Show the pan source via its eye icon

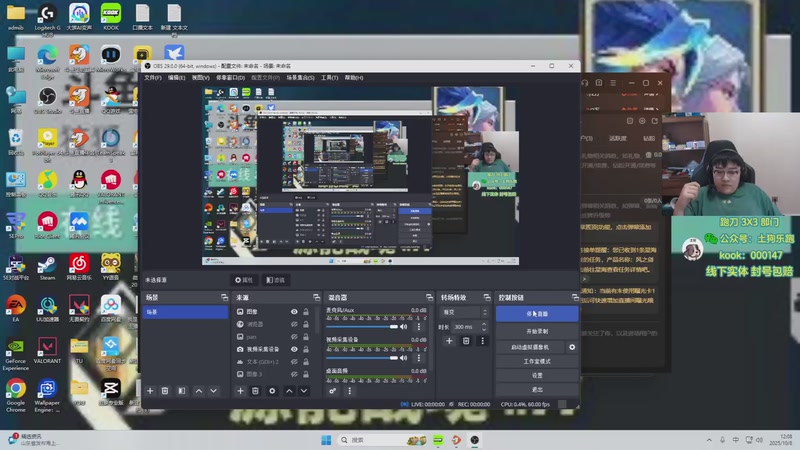point(294,337)
